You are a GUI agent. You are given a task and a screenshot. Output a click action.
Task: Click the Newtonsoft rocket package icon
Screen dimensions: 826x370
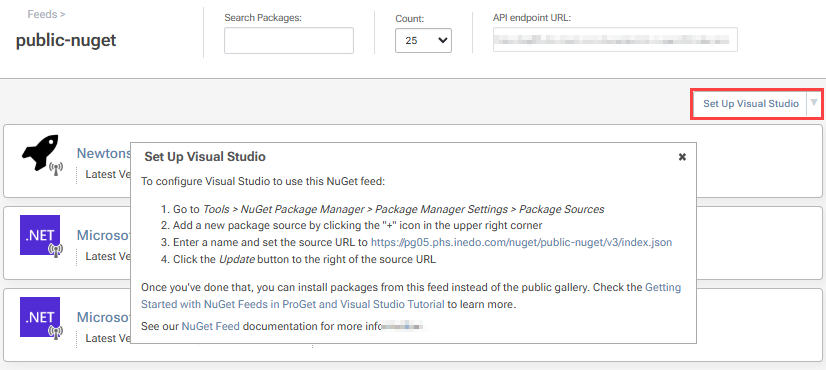pyautogui.click(x=42, y=155)
